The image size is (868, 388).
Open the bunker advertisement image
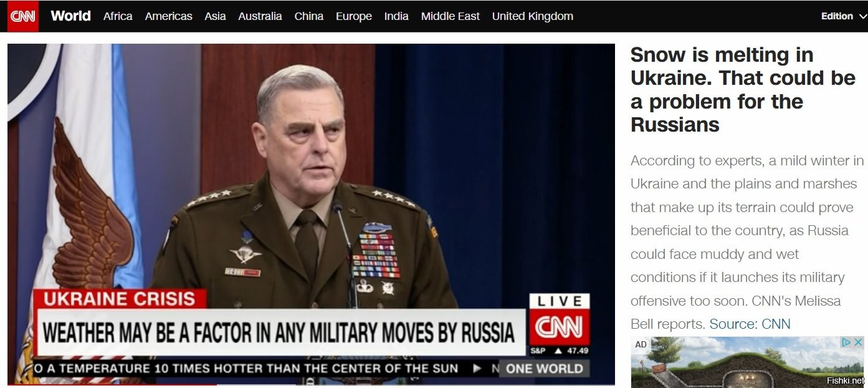[747, 362]
